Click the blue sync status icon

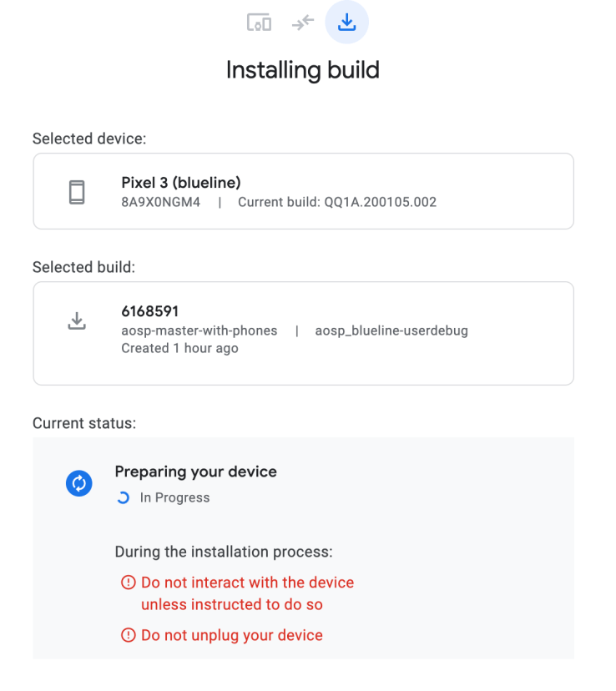(x=78, y=483)
